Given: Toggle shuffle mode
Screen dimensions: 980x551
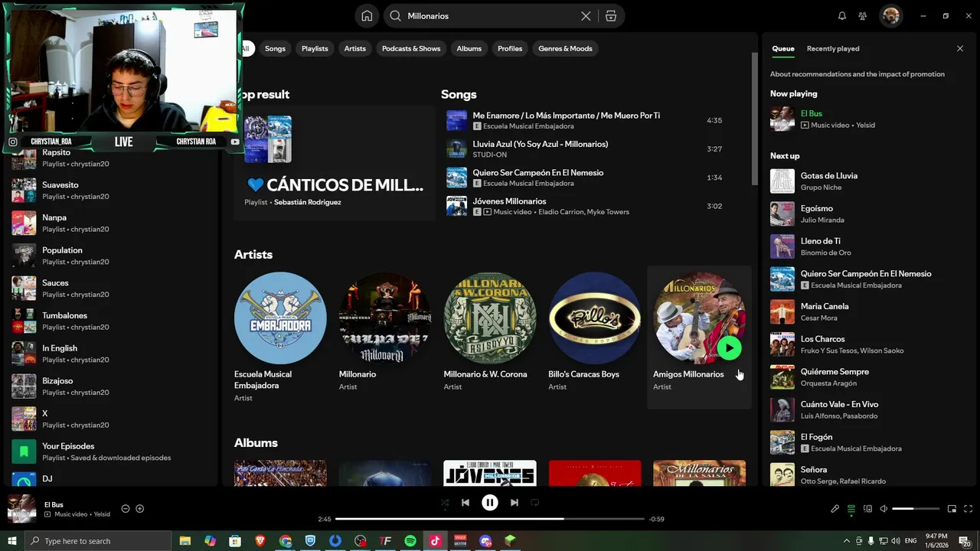Looking at the screenshot, I should click(x=445, y=503).
